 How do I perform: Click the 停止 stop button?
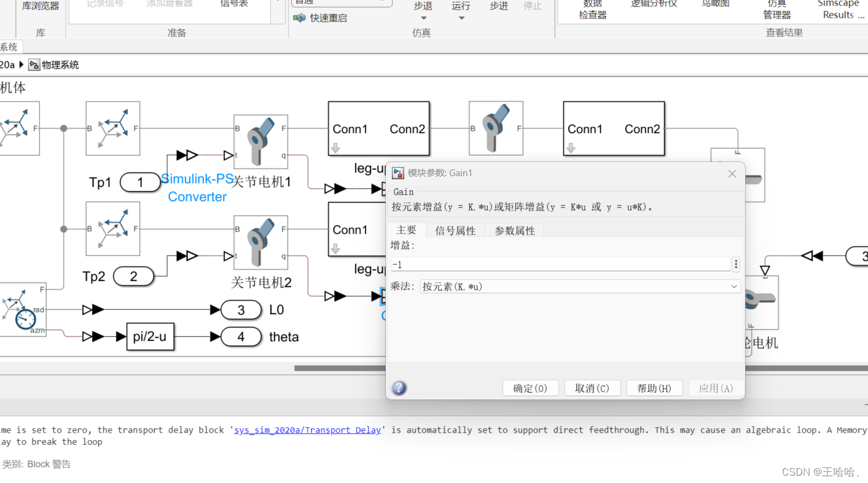tap(533, 6)
